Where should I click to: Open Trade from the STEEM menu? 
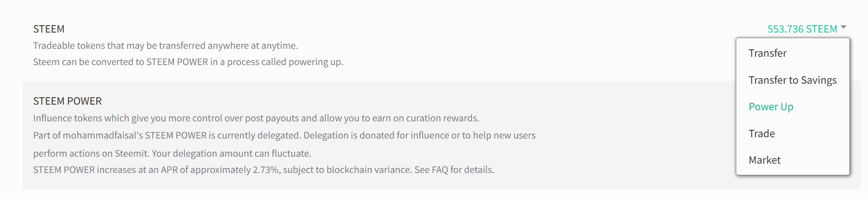tap(761, 133)
